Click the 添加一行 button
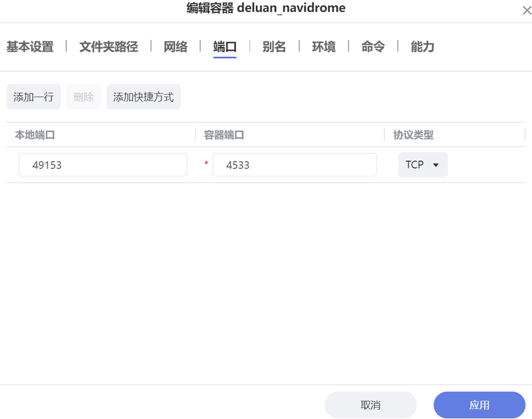 [34, 97]
